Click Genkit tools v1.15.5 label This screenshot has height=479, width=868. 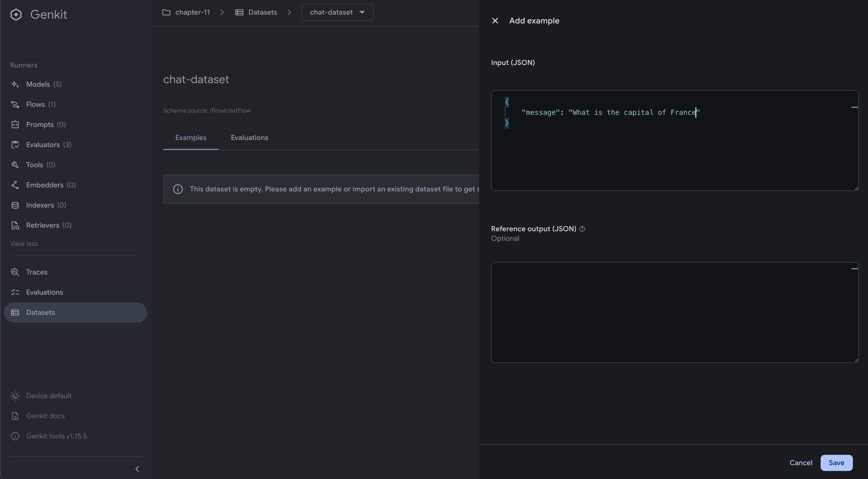[56, 436]
